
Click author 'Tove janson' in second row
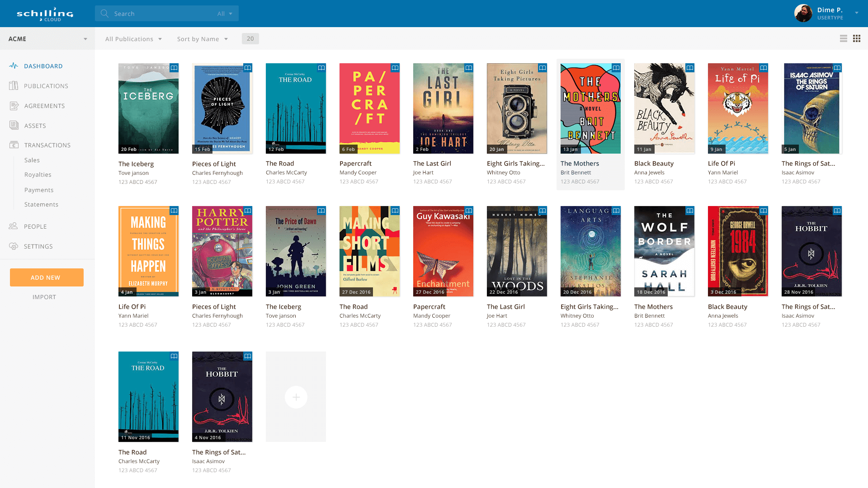pos(281,316)
